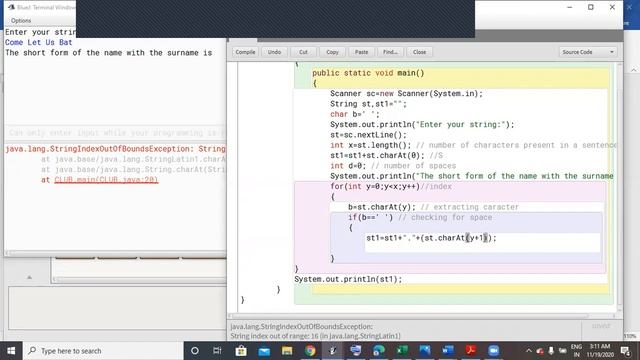Open the Source Code view dropdown
Viewport: 640px width, 360px height.
click(x=588, y=52)
